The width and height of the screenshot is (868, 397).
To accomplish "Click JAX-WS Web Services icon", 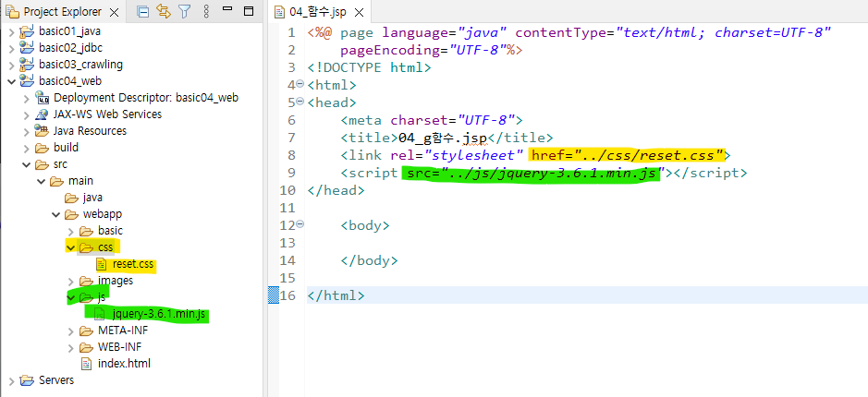I will [42, 114].
